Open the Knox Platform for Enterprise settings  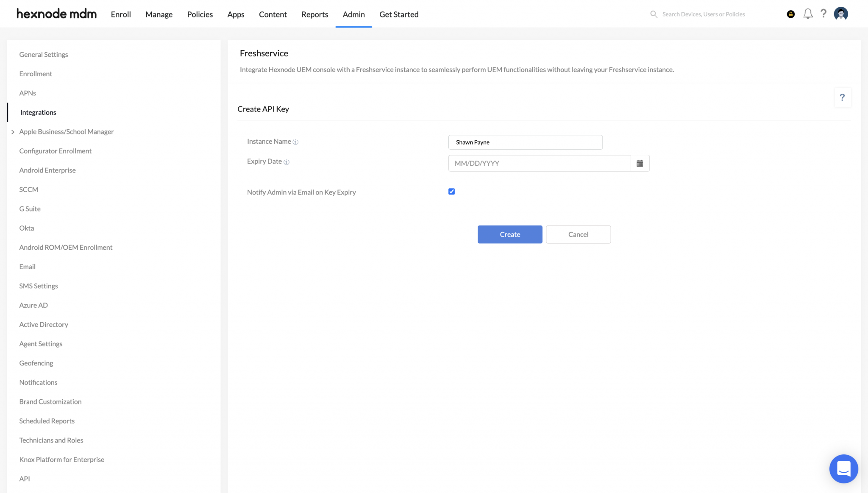coord(61,459)
